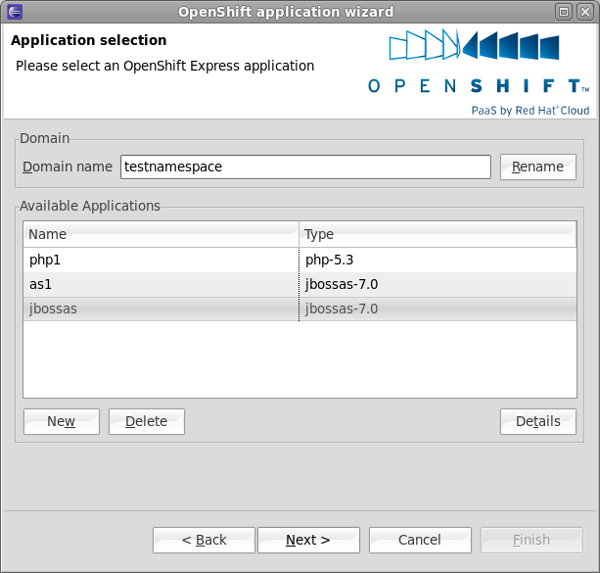Image resolution: width=600 pixels, height=573 pixels.
Task: Click the Rename domain button
Action: pyautogui.click(x=538, y=167)
